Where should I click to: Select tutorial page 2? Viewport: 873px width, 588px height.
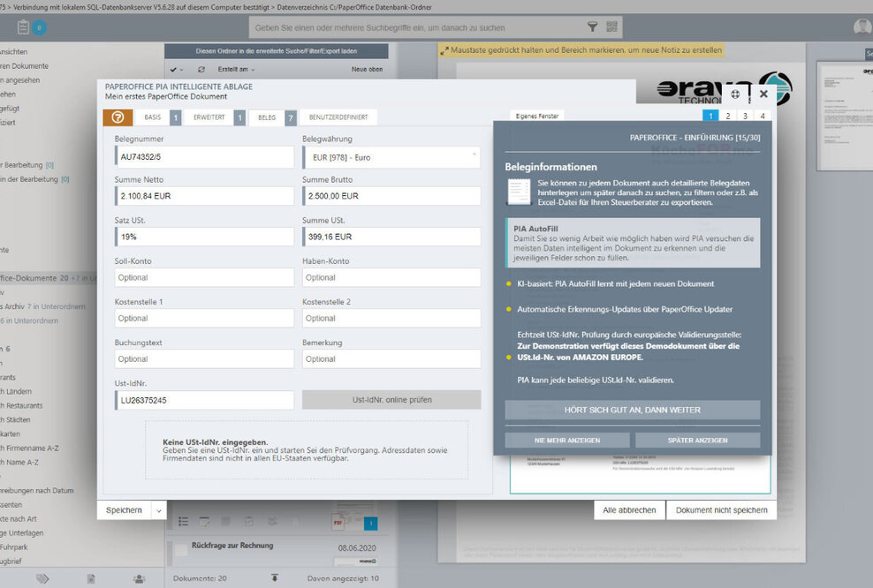(x=726, y=115)
